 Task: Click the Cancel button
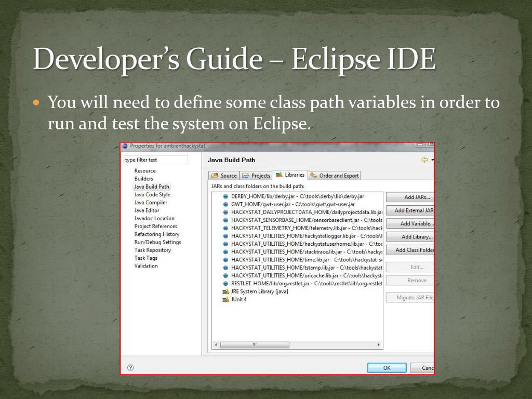422,368
